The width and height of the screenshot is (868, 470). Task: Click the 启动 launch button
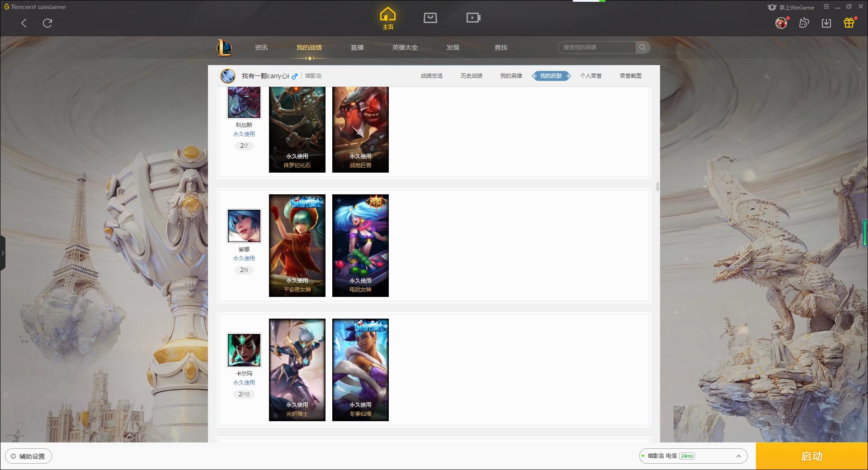pos(812,456)
